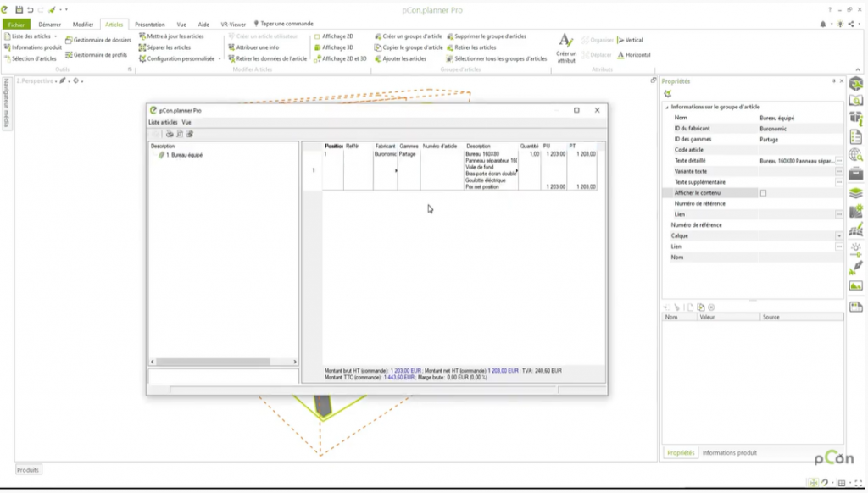Open the Liste articles menu in the dialog
Screen dimensions: 868x493
tap(163, 122)
